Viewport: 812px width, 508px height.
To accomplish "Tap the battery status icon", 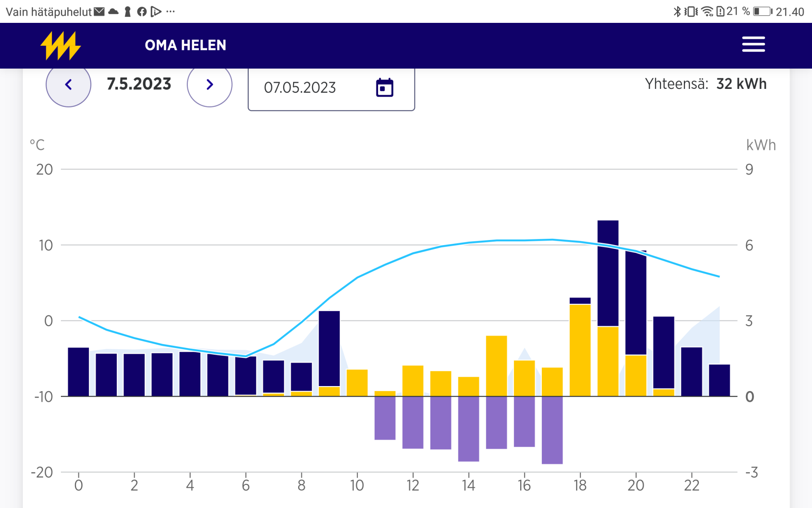I will 762,11.
